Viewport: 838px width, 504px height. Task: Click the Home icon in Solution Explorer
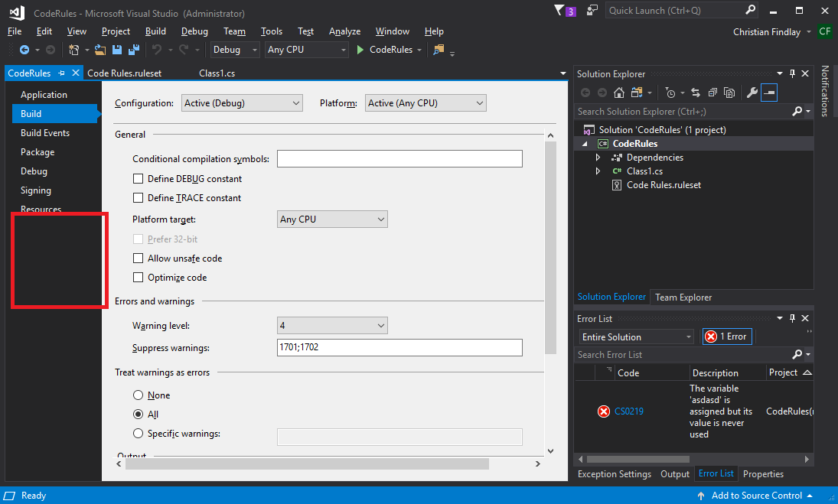[x=619, y=93]
